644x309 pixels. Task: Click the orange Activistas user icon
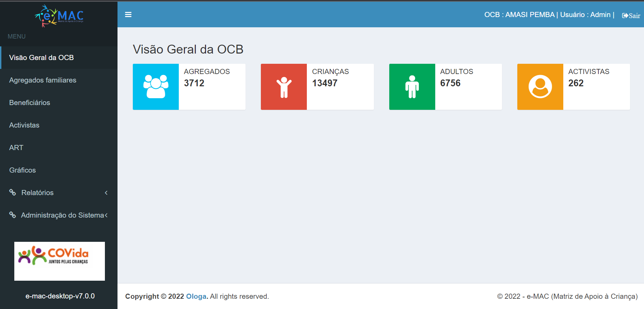[540, 87]
